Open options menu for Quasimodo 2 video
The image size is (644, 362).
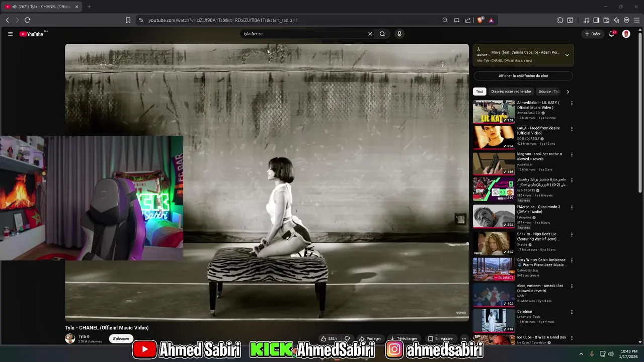tap(572, 208)
